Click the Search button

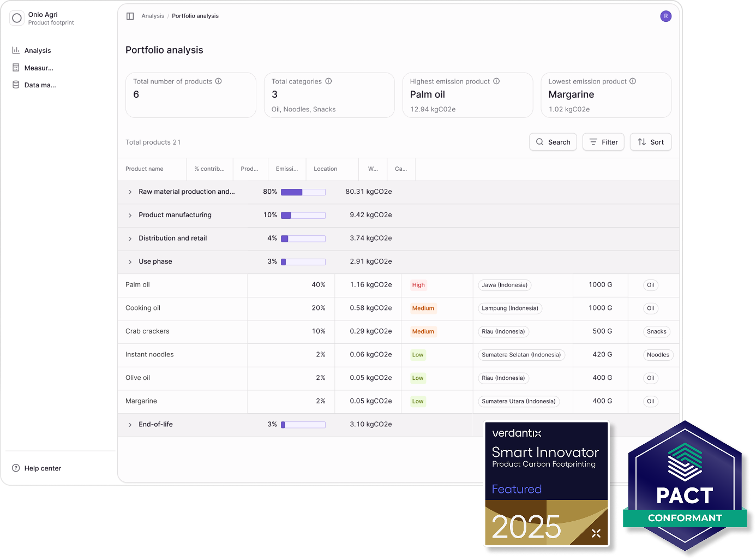click(553, 142)
